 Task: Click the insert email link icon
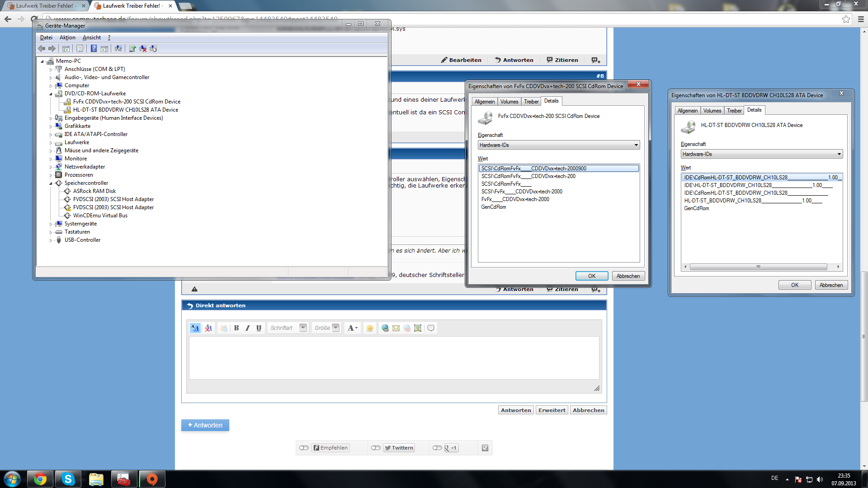396,328
